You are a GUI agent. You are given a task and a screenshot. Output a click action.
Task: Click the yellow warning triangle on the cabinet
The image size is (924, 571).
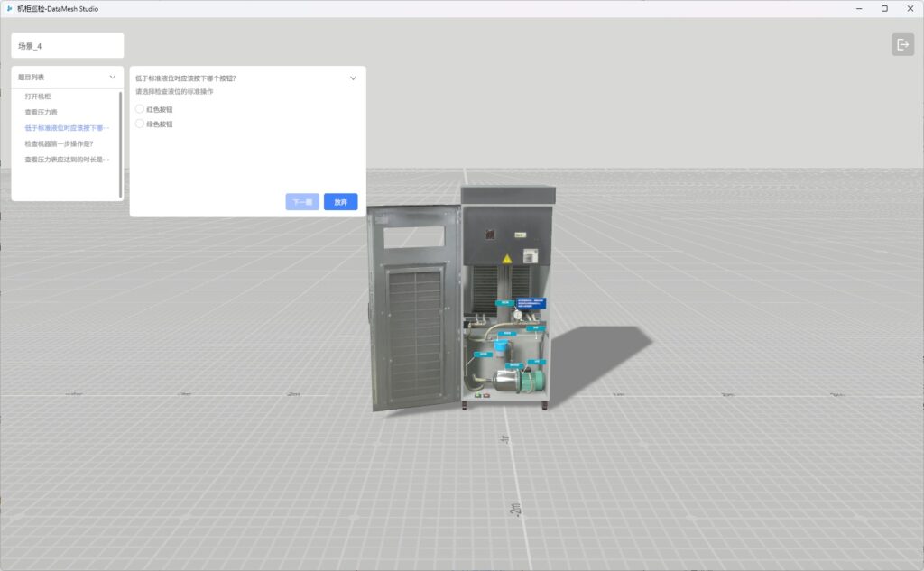point(507,259)
